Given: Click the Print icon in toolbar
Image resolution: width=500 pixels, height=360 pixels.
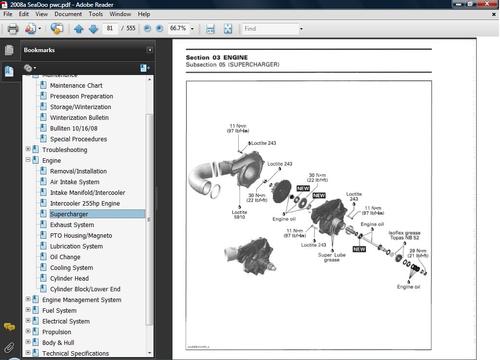Looking at the screenshot, I should pyautogui.click(x=13, y=29).
